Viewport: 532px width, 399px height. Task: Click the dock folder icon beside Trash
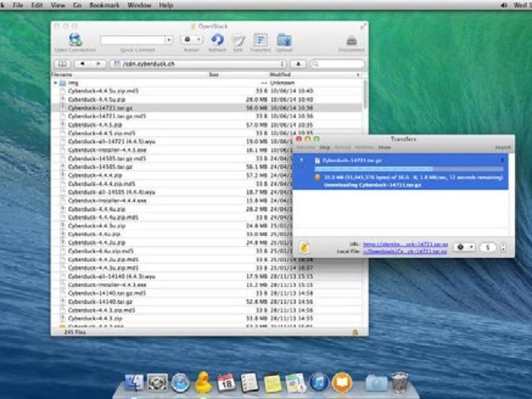pos(377,383)
